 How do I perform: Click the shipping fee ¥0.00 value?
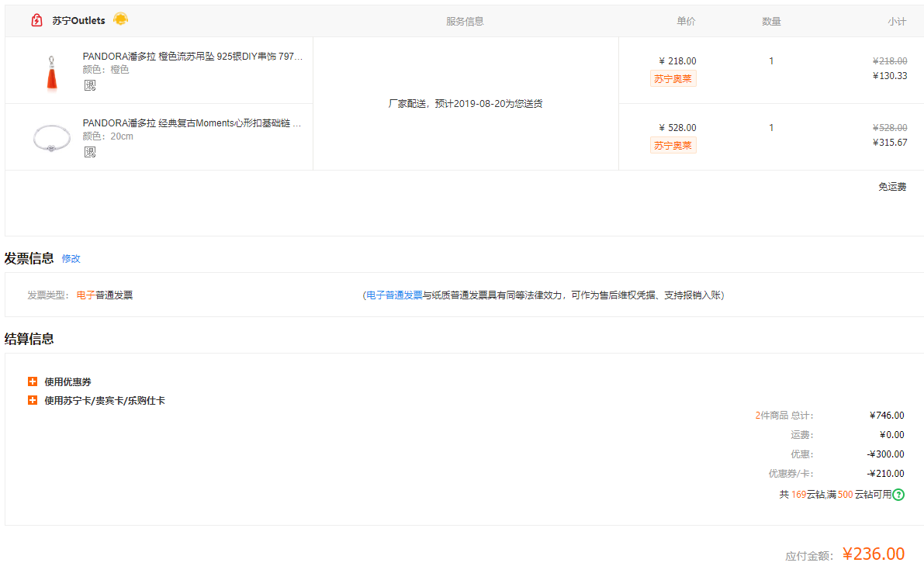coord(891,435)
